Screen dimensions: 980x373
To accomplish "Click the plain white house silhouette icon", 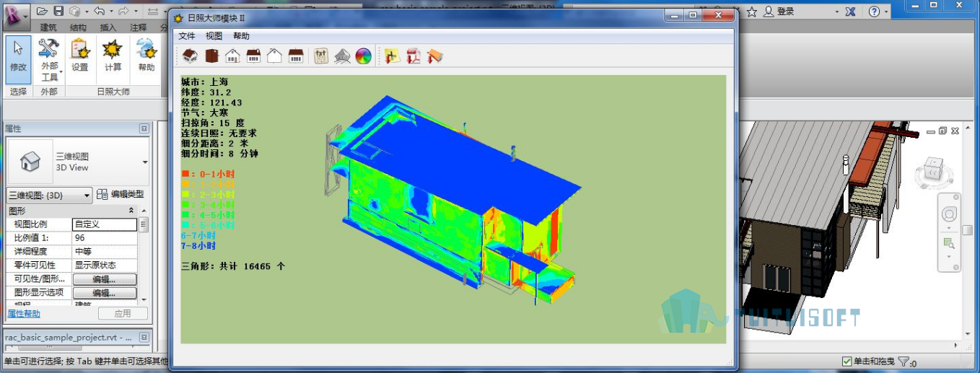I will click(x=274, y=56).
